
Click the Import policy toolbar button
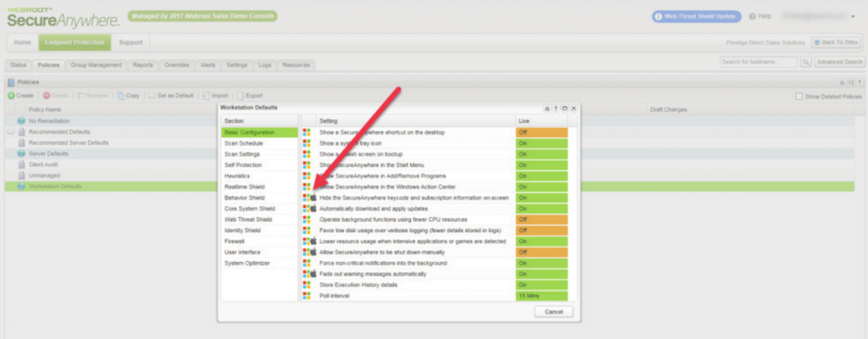tap(215, 95)
